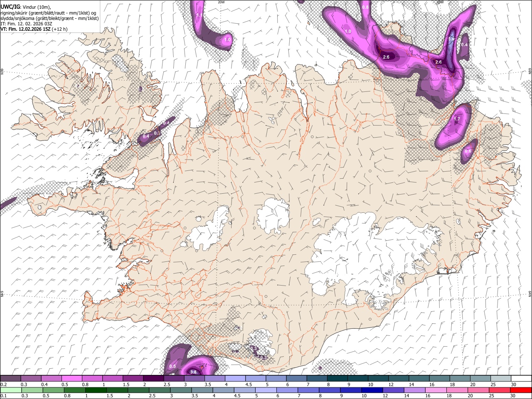Click the 3.8 snowfall value on the map
The height and width of the screenshot is (399, 532).
pyautogui.click(x=193, y=372)
